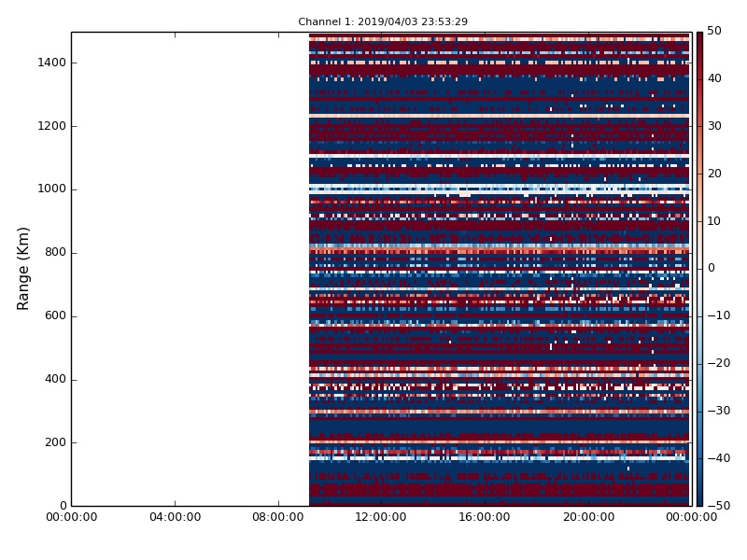Click the colorbar label −50
Viewport: 747px width, 560px height.
719,506
